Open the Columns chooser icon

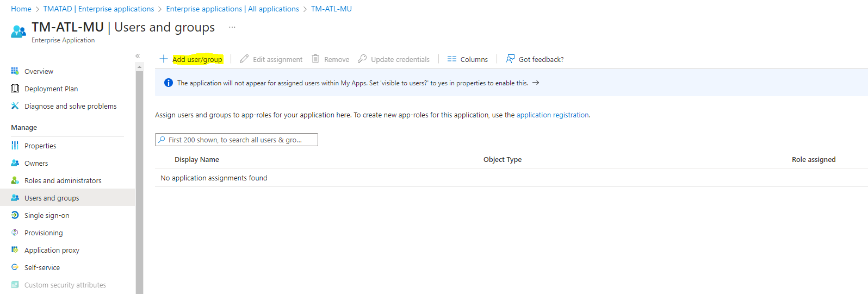451,59
